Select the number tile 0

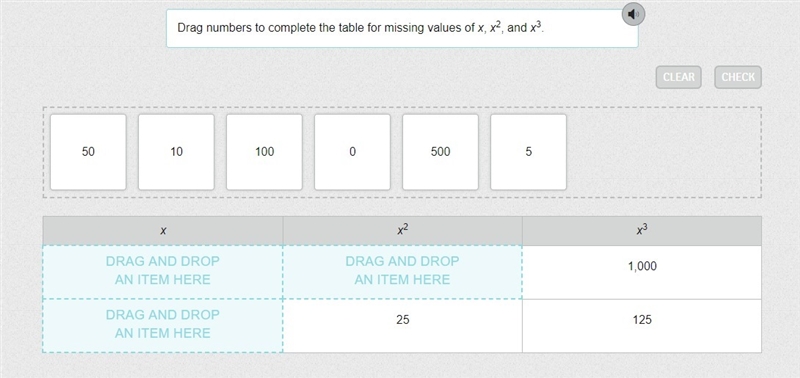pyautogui.click(x=353, y=152)
